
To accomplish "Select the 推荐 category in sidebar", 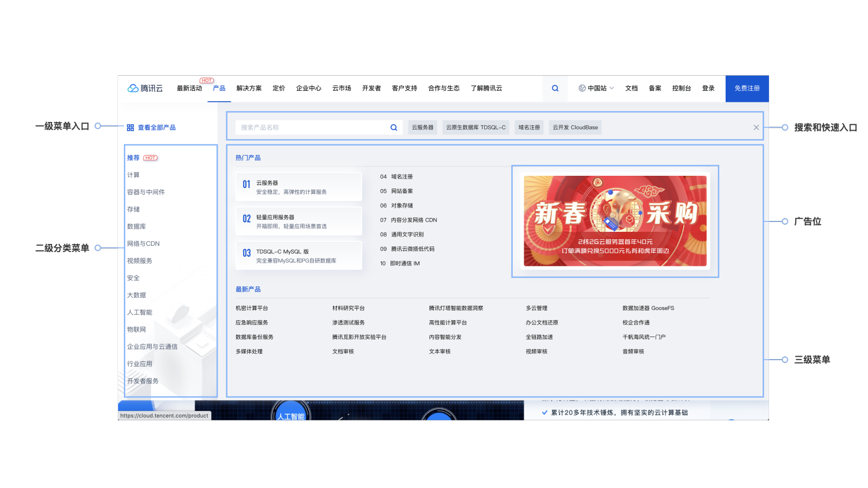I will [x=134, y=158].
